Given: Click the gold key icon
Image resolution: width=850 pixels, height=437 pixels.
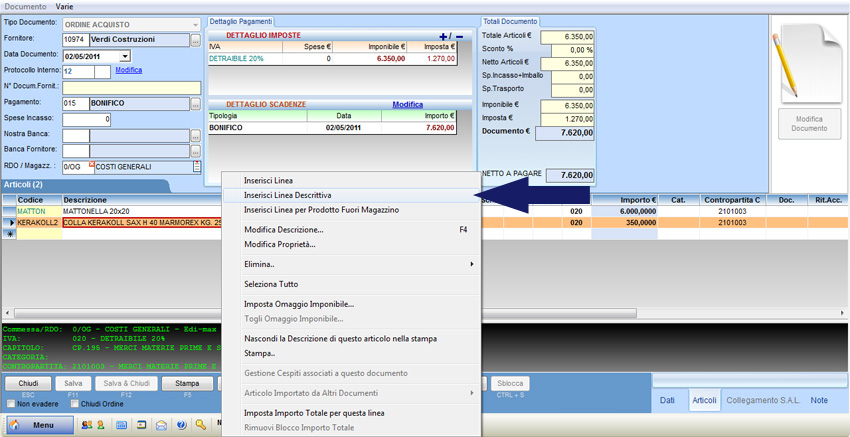Looking at the screenshot, I should coord(200,425).
